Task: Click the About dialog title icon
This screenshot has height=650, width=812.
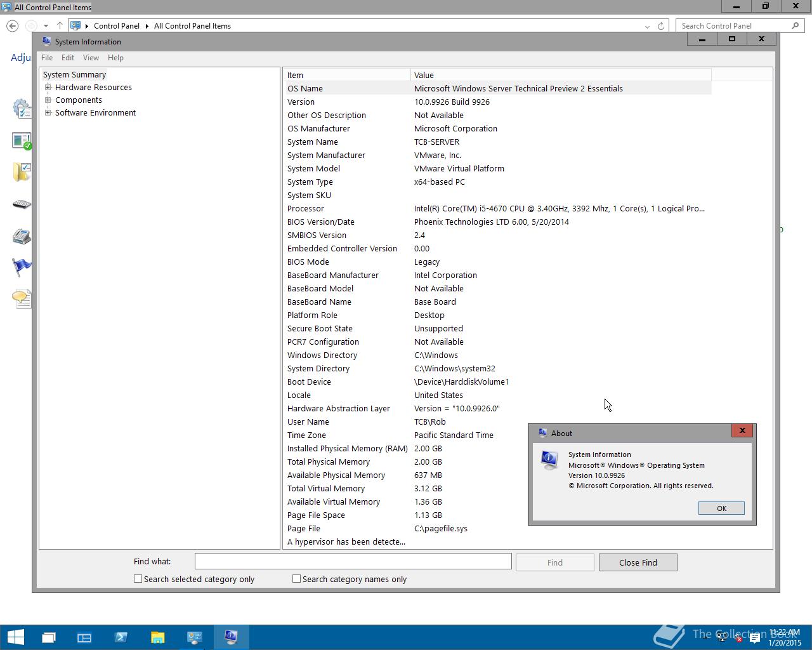Action: click(542, 433)
